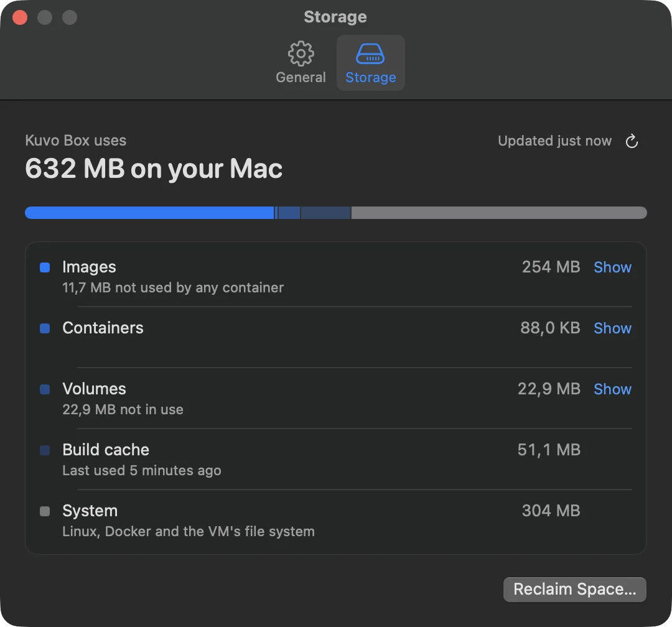672x627 pixels.
Task: Click the "304 MB" System size
Action: pyautogui.click(x=551, y=511)
